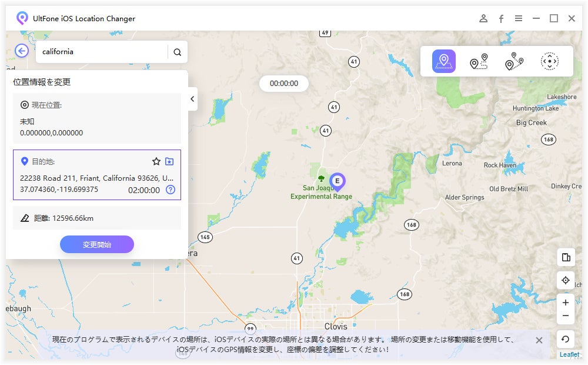
Task: Click the Lerona map label
Action: point(452,163)
